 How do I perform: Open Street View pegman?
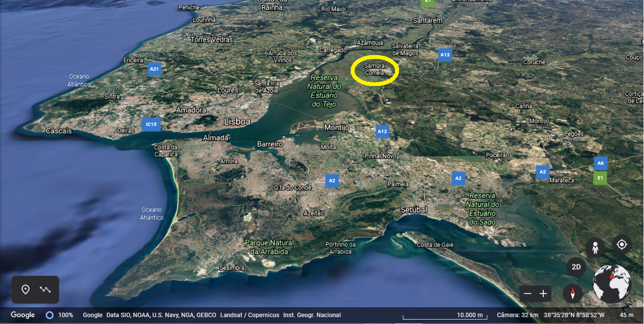(x=595, y=248)
